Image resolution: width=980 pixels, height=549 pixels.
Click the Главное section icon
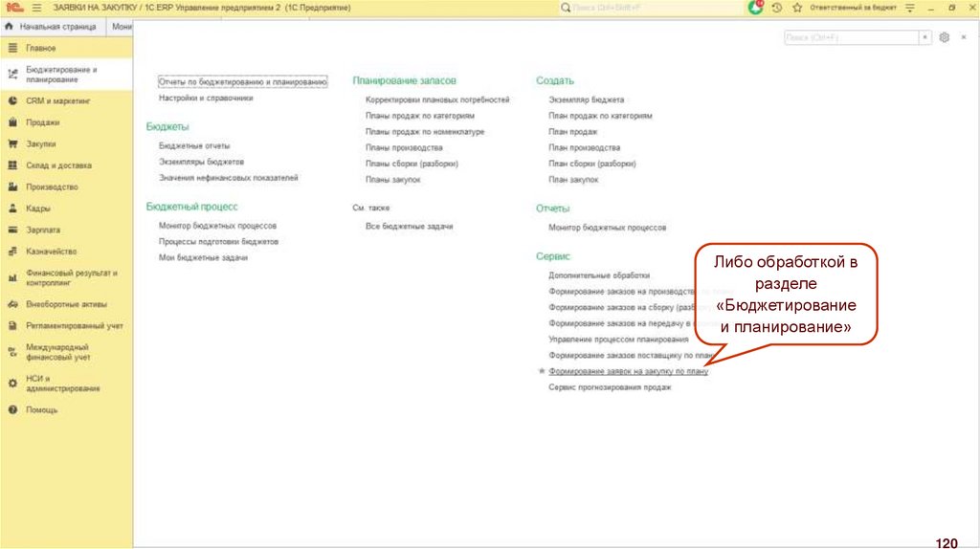[12, 48]
